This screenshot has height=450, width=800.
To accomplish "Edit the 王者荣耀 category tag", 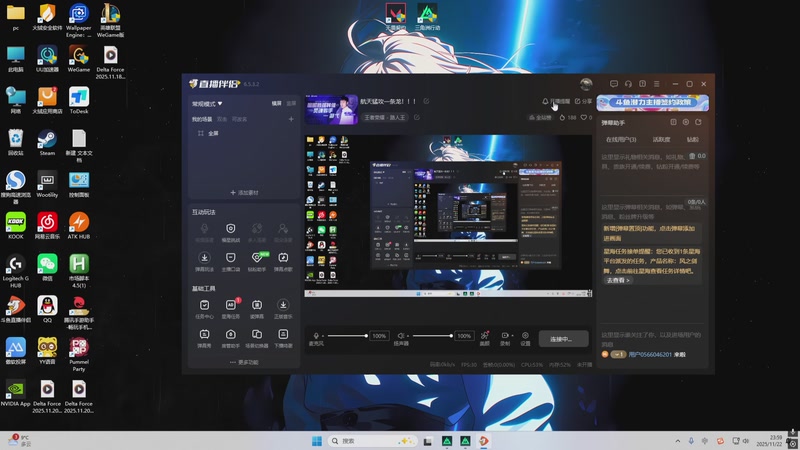I will click(385, 117).
